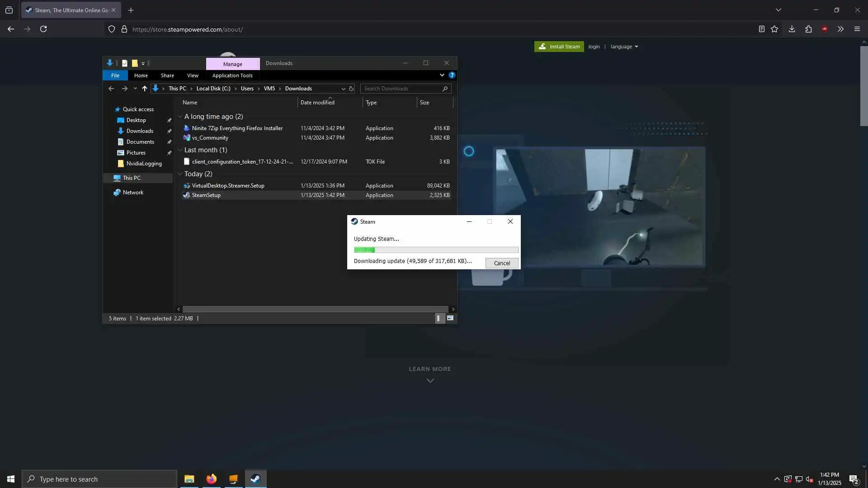Open Steam from the Windows taskbar
Screen dimensions: 868x488
coord(255,479)
